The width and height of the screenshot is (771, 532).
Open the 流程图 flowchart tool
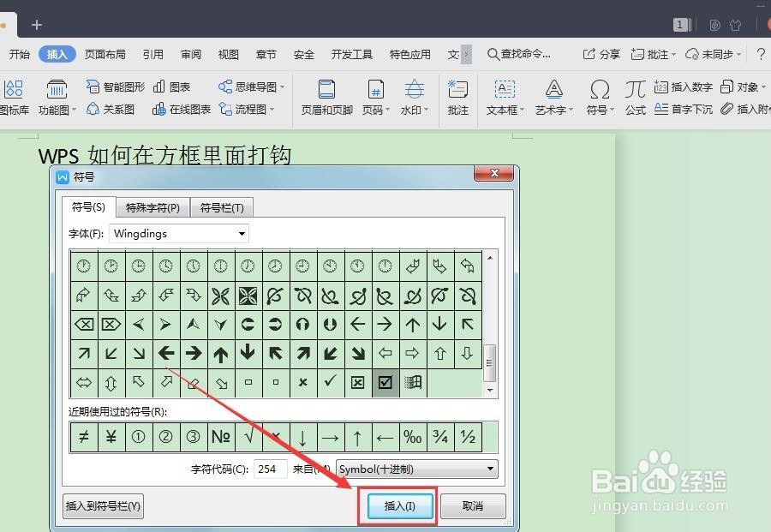[x=247, y=109]
